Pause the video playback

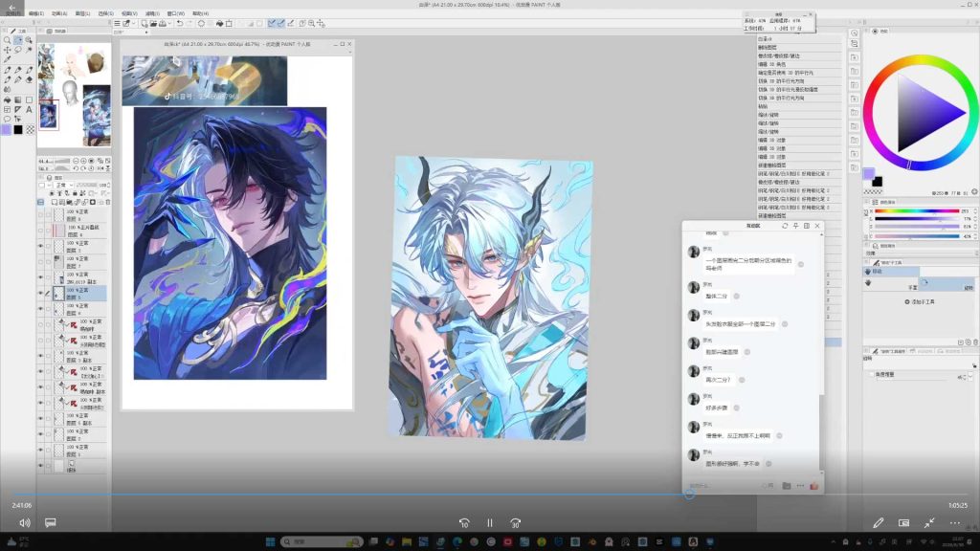pos(490,523)
